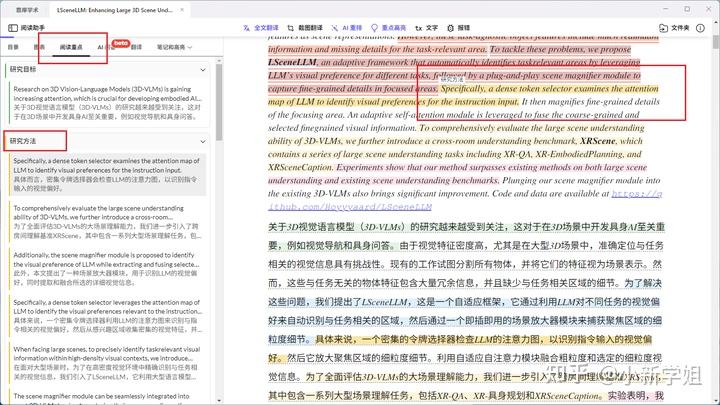Image resolution: width=720 pixels, height=405 pixels.
Task: Click the yellow highlighted line 具体来说，一个密集的令牌选择器
Action: click(484, 339)
